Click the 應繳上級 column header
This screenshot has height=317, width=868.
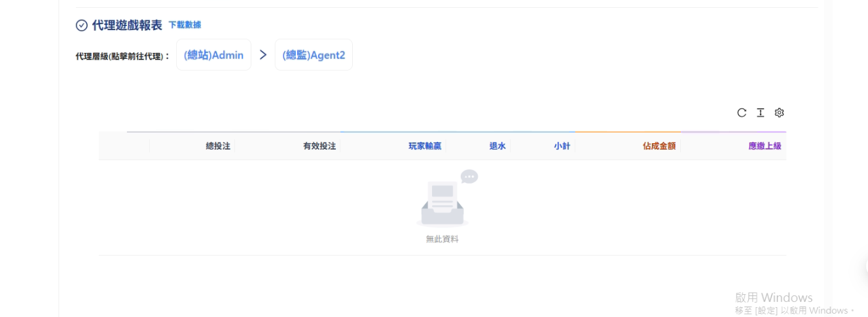click(x=765, y=146)
